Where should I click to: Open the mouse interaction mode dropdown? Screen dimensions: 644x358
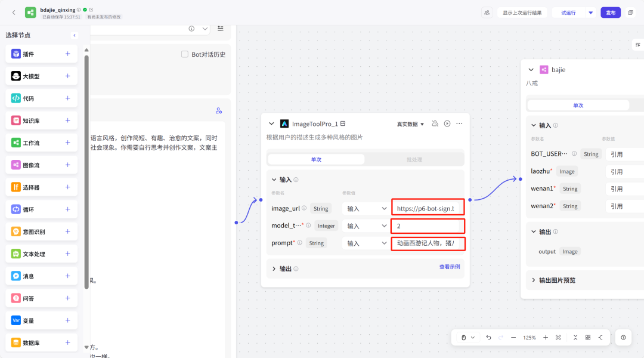[x=468, y=338]
